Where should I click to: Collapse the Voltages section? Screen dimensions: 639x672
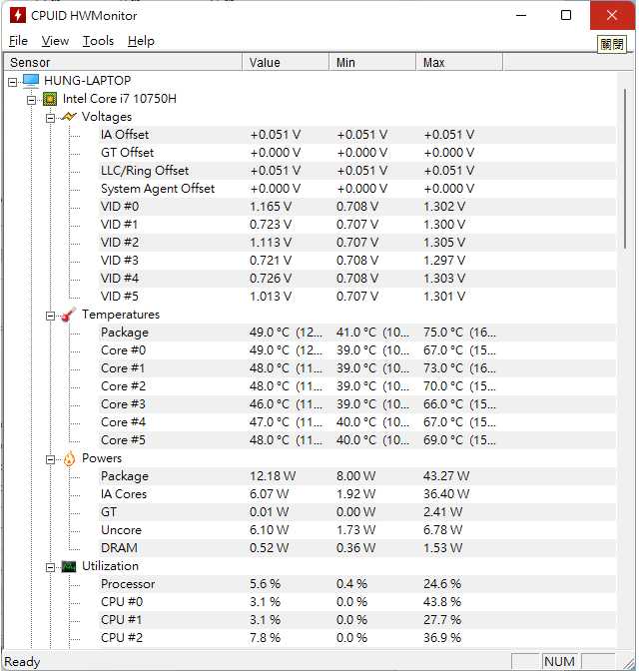pos(50,118)
